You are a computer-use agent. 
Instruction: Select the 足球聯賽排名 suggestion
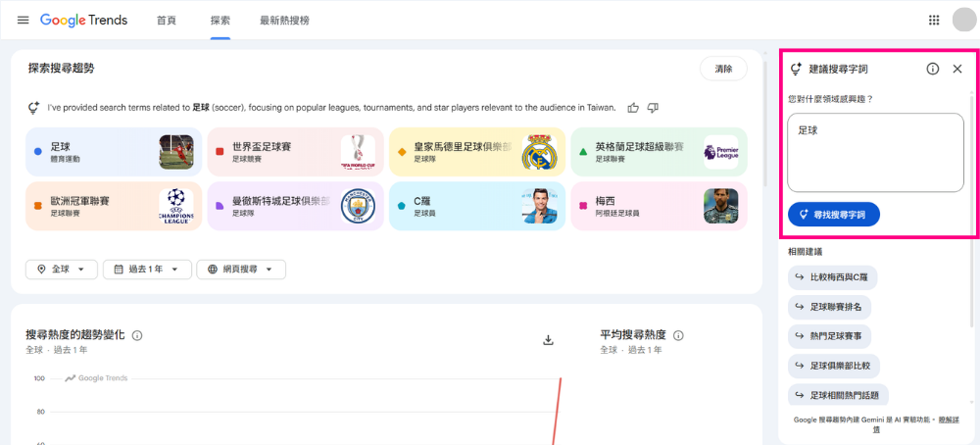(x=829, y=307)
